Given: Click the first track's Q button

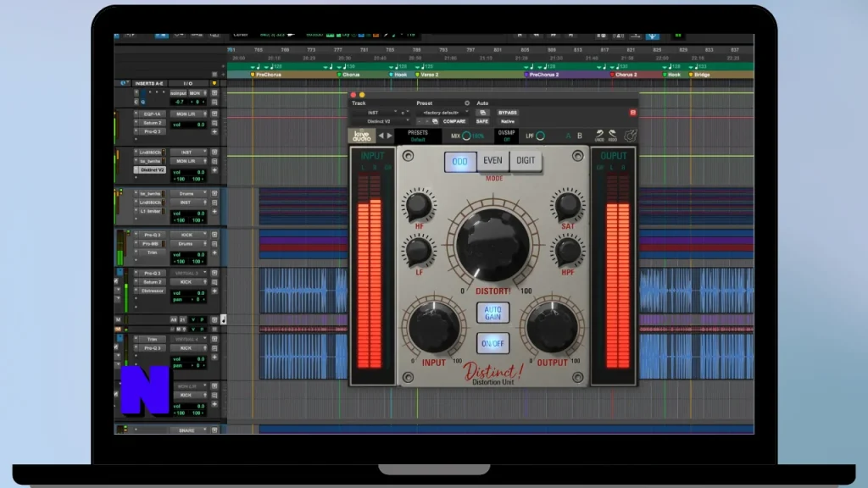Looking at the screenshot, I should click(142, 102).
